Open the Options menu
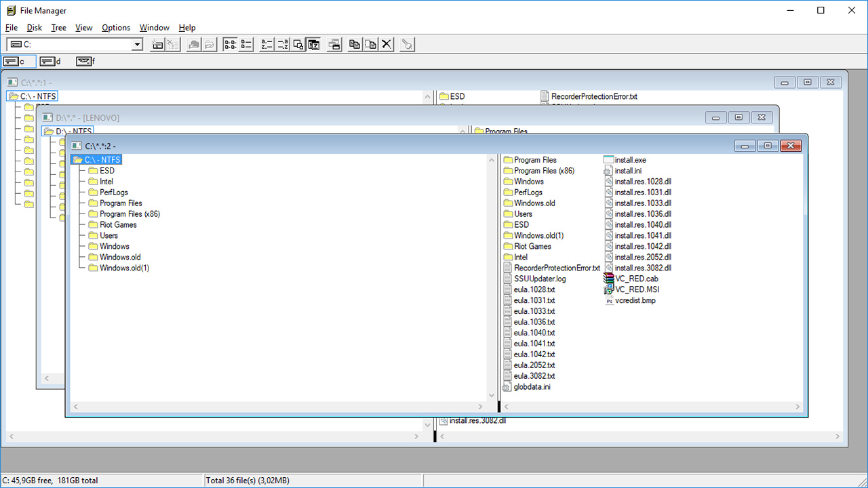The width and height of the screenshot is (868, 488). (115, 28)
